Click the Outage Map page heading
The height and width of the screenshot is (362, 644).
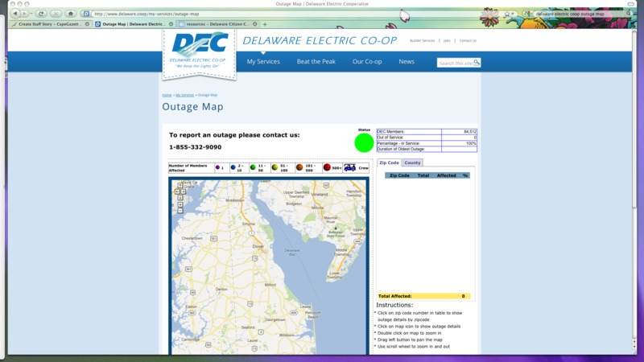(x=192, y=107)
